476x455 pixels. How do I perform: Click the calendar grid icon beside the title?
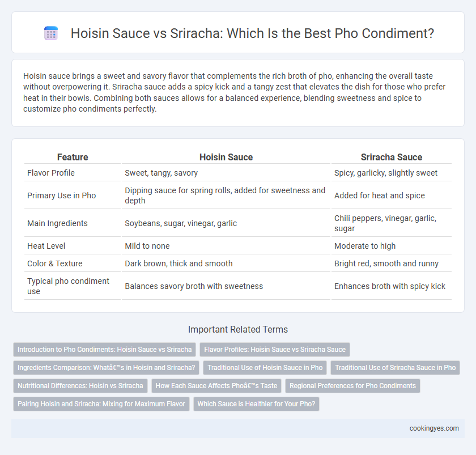click(51, 33)
